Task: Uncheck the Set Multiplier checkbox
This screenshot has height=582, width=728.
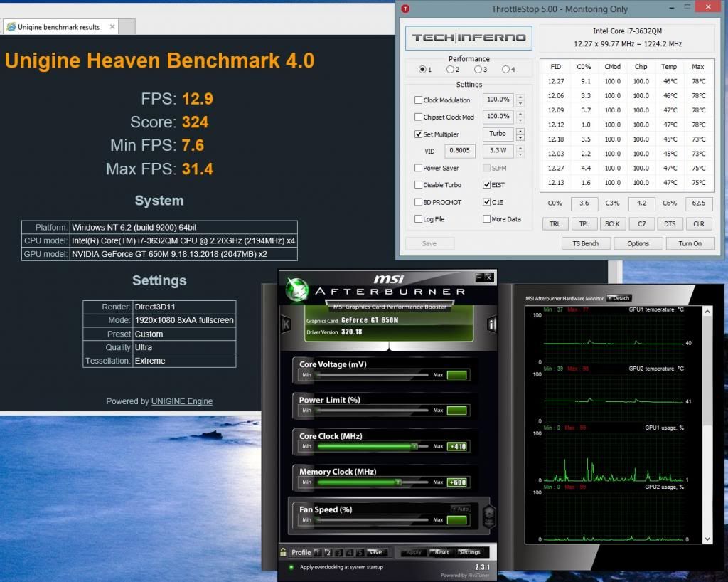Action: [418, 134]
